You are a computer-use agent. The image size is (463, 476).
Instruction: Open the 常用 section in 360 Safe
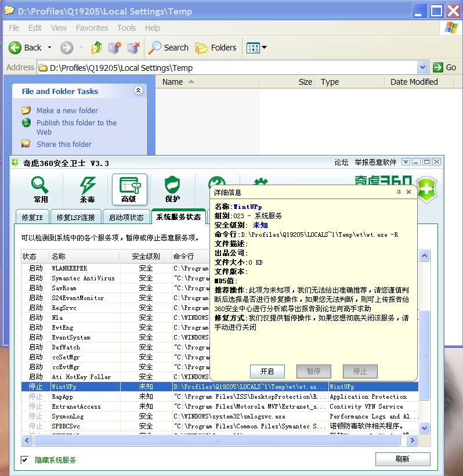41,189
